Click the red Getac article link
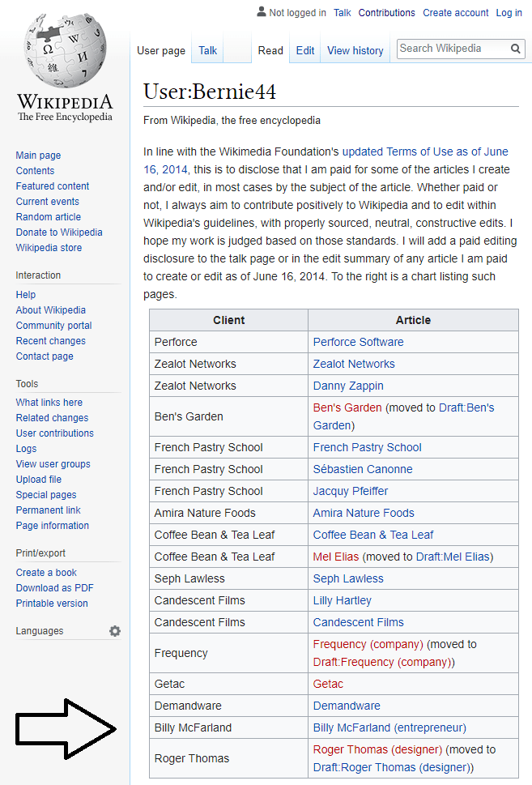The width and height of the screenshot is (532, 785). coord(328,684)
